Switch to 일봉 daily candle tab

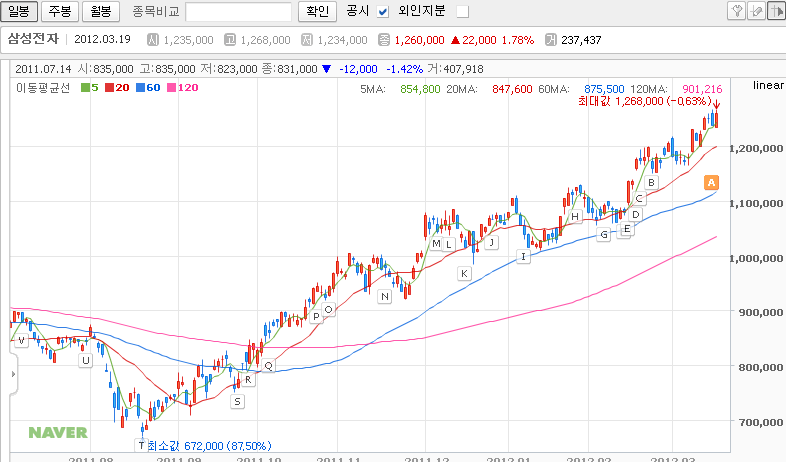point(19,11)
